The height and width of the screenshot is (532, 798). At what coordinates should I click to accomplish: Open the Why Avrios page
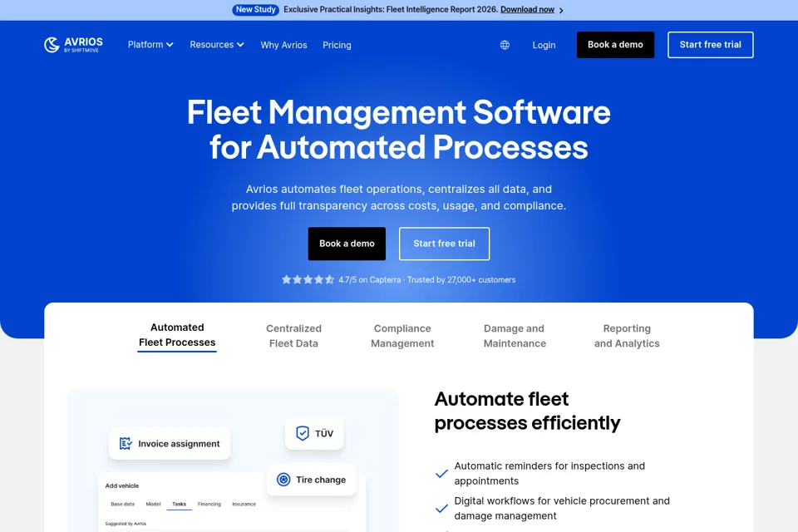[283, 45]
